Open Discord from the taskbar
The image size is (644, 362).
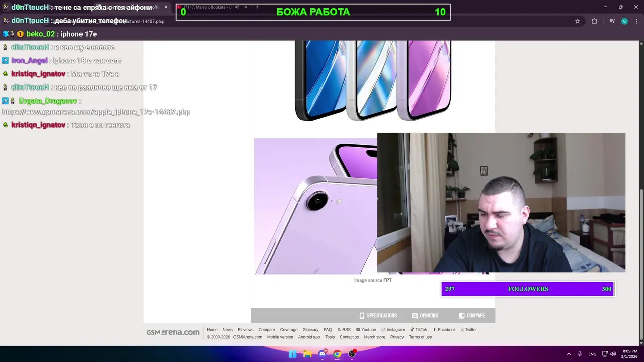pyautogui.click(x=322, y=354)
